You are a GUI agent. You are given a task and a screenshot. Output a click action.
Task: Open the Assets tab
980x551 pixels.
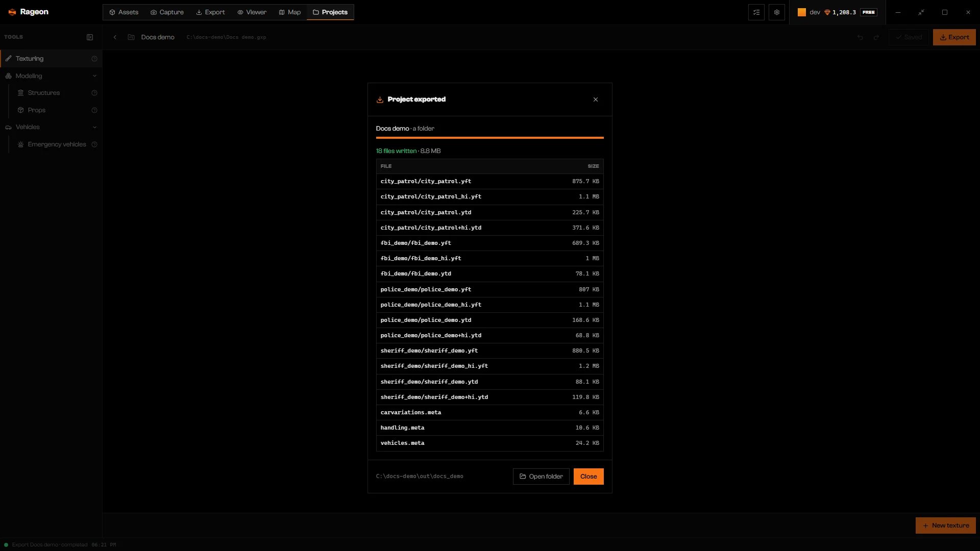(124, 12)
